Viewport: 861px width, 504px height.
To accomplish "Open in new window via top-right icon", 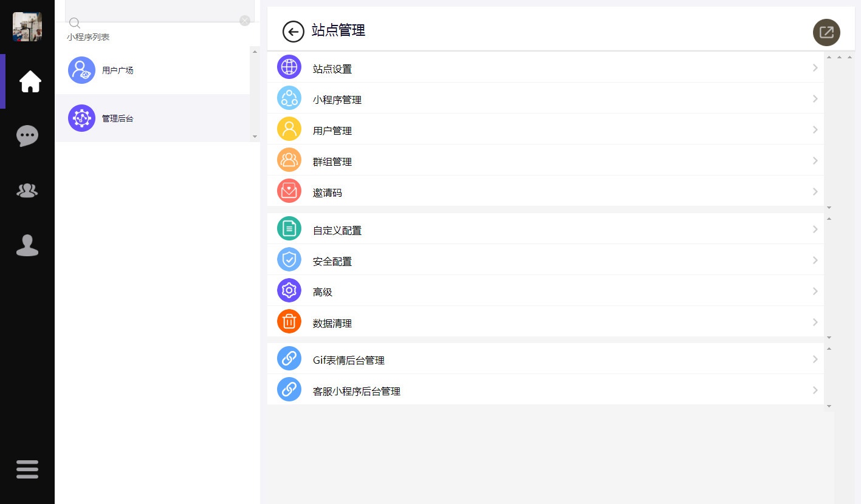I will point(826,32).
